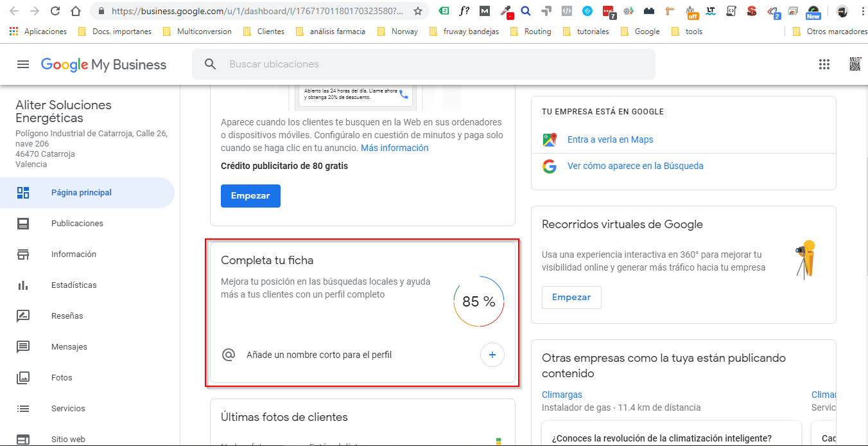Click the blue magnifier extension icon
Image resolution: width=868 pixels, height=446 pixels.
point(525,11)
